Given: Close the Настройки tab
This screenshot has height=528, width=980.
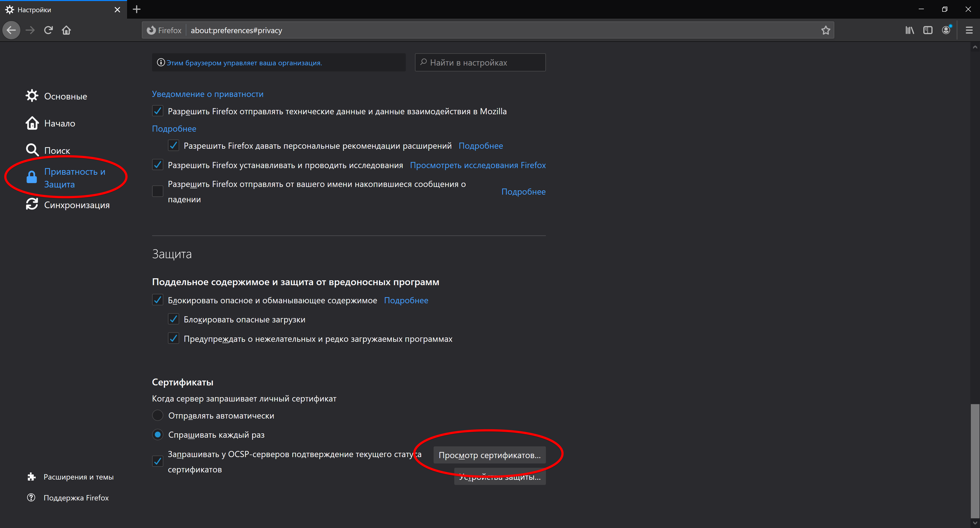Looking at the screenshot, I should point(117,9).
